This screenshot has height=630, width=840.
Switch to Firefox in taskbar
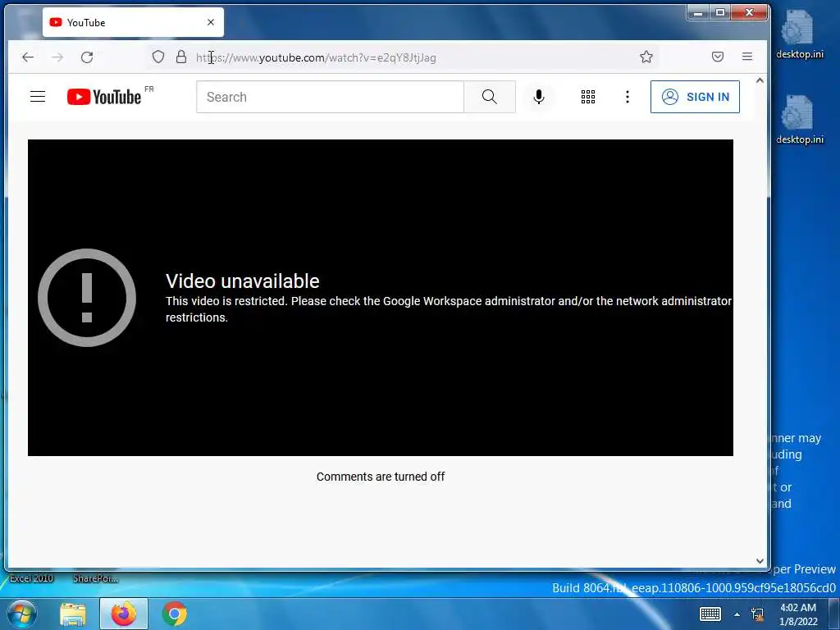coord(123,614)
